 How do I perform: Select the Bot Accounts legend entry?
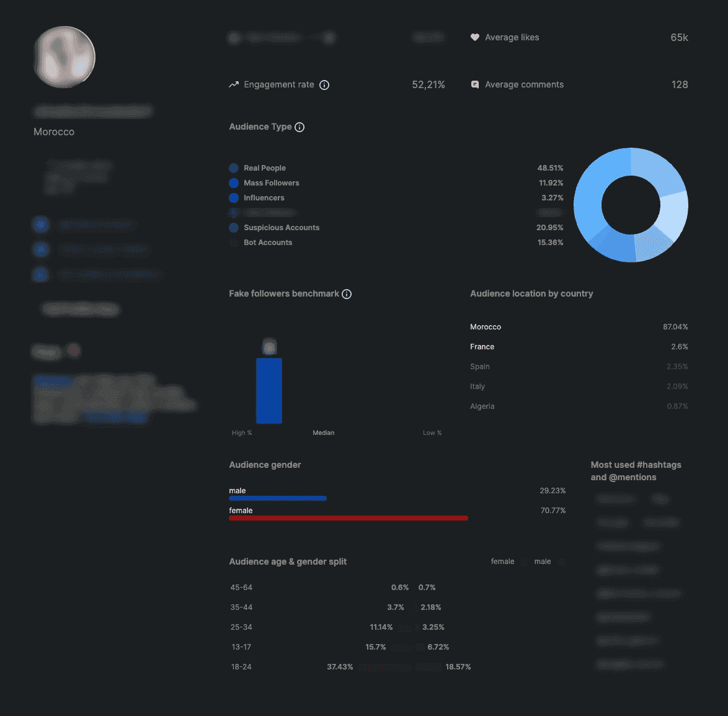click(267, 243)
